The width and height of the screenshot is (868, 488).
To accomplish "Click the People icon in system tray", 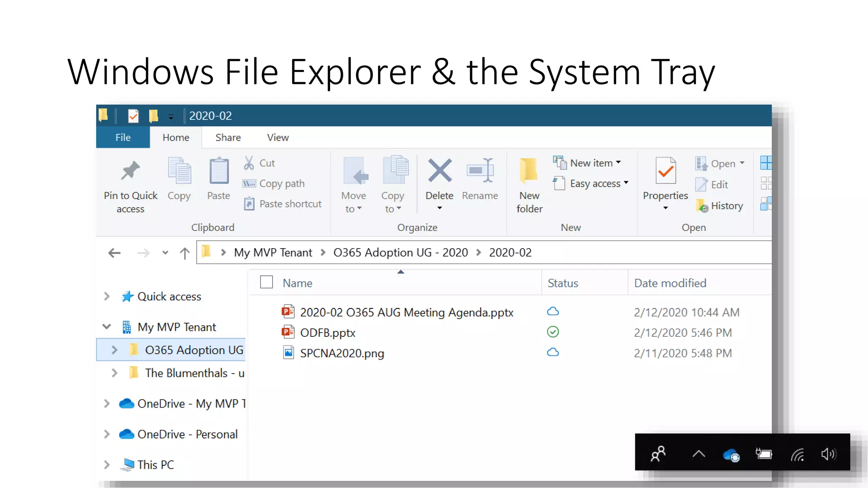I will coord(658,454).
